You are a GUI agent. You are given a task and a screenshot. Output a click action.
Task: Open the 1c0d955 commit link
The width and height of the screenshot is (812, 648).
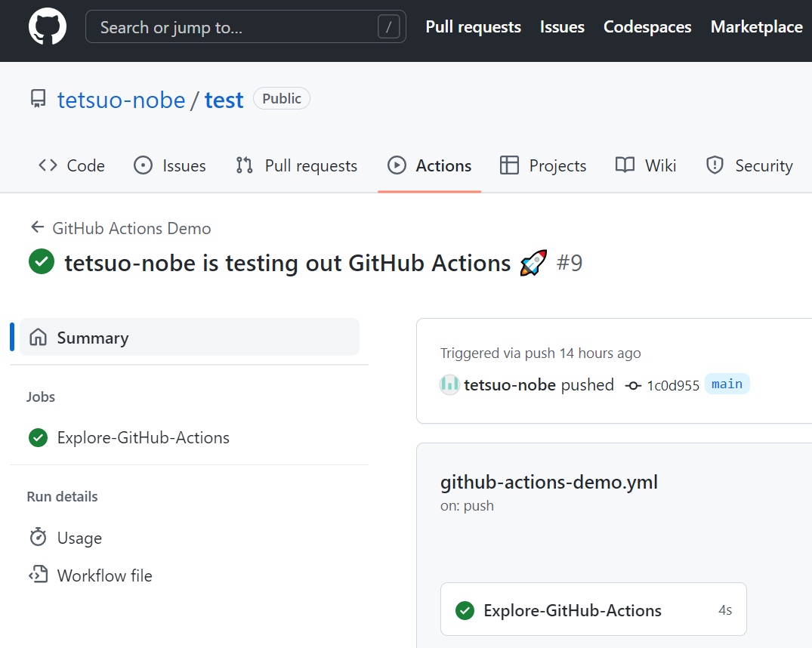(673, 385)
